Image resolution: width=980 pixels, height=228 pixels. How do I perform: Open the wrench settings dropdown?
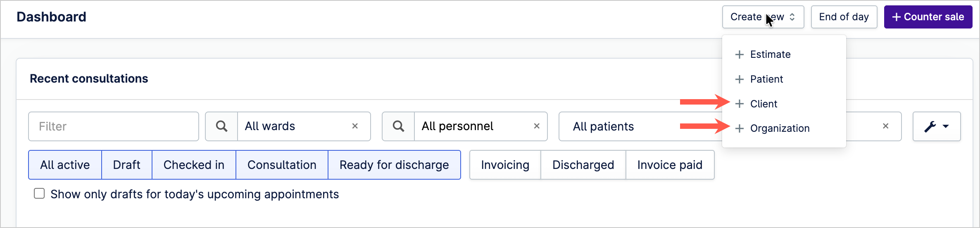[x=937, y=126]
